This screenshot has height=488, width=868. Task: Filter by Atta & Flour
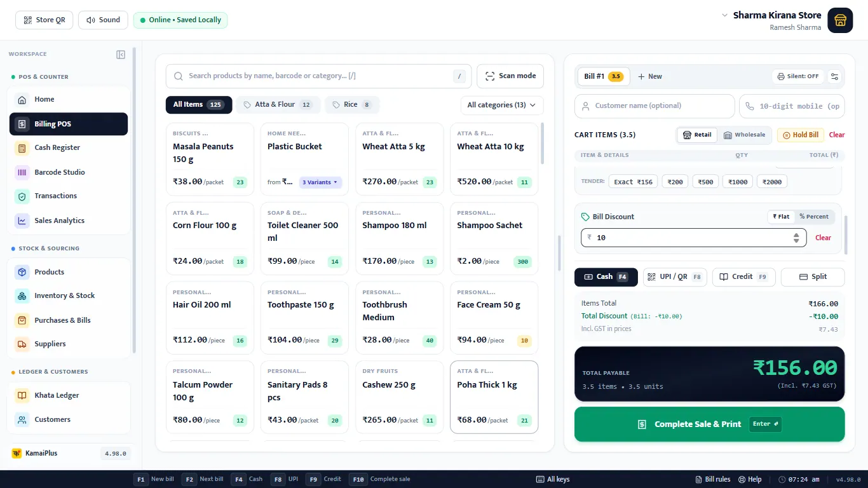coord(278,105)
